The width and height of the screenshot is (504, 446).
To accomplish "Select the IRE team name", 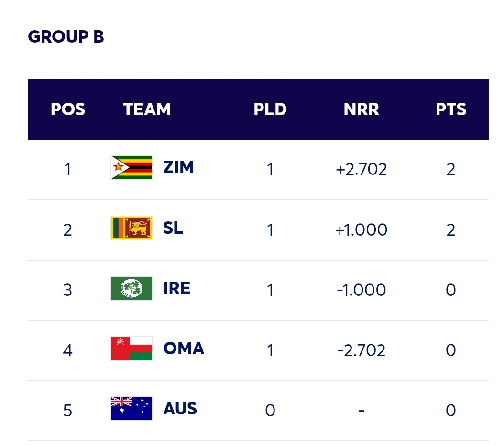I will tap(176, 288).
